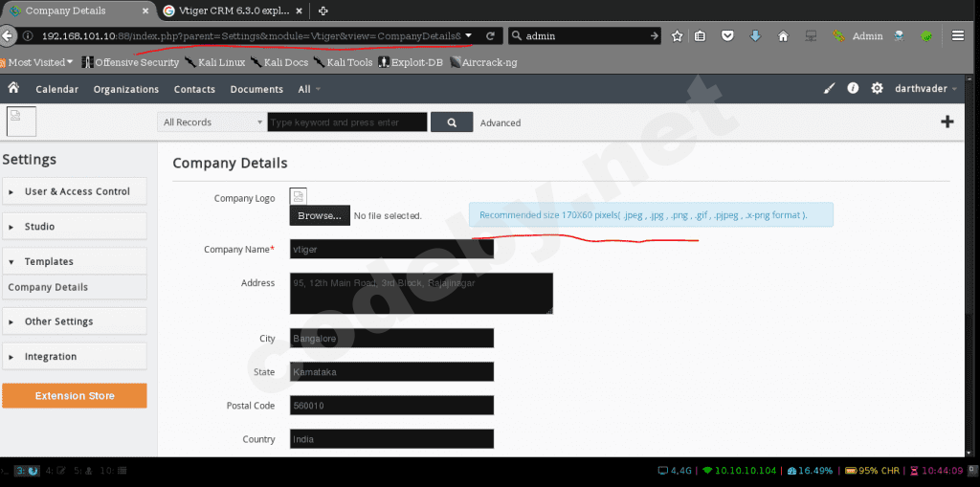The image size is (980, 487).
Task: Open Organizations in the navigation bar
Action: coord(126,89)
